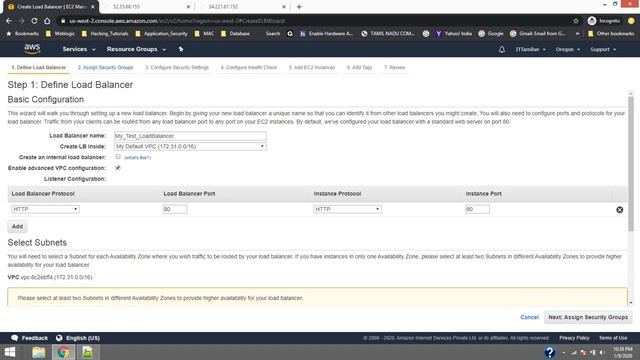Open the Database bookmark folder
This screenshot has width=640, height=360.
click(x=236, y=33)
